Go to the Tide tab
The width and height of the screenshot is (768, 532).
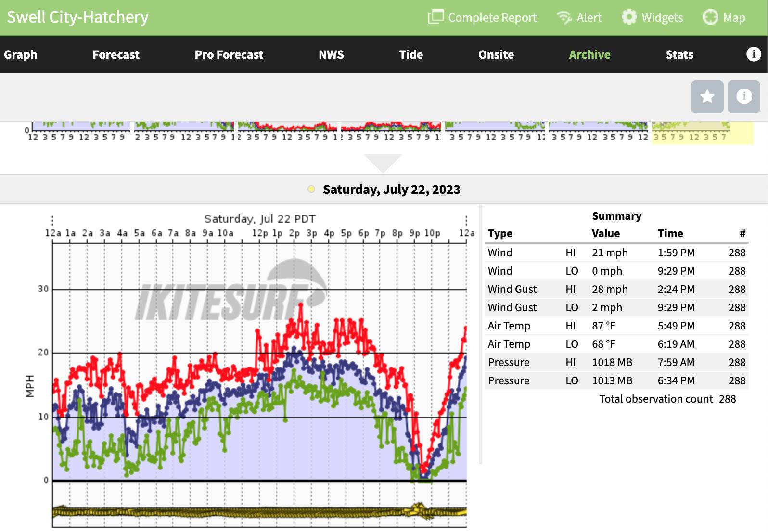411,54
